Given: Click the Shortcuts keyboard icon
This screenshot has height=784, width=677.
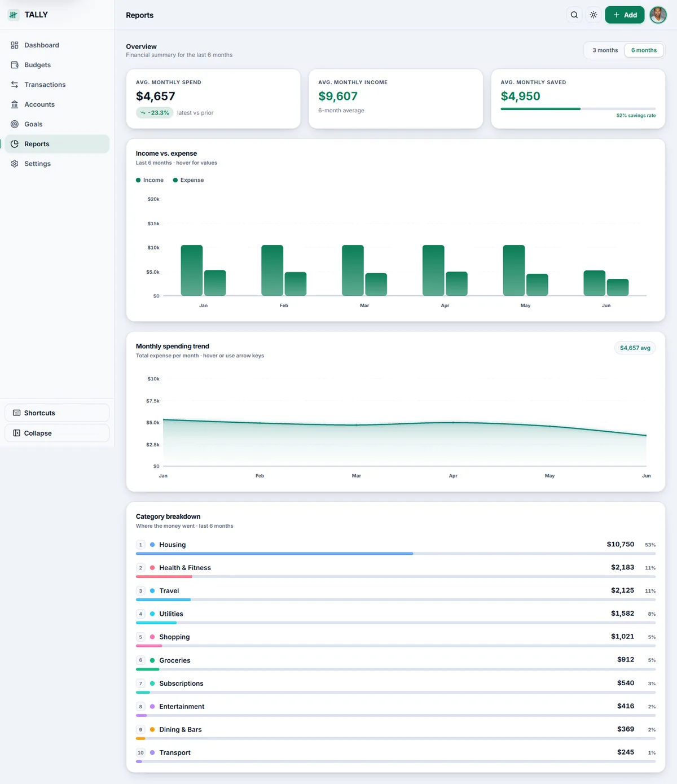Looking at the screenshot, I should coord(16,413).
